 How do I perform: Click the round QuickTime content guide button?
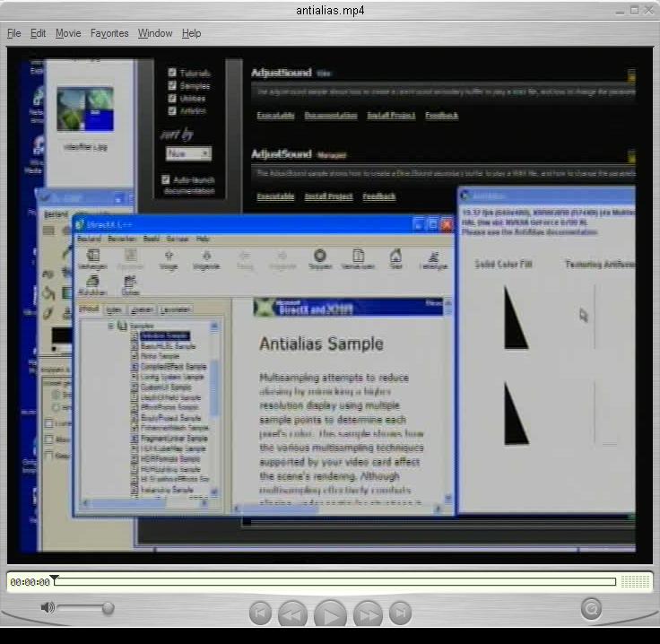(x=591, y=609)
